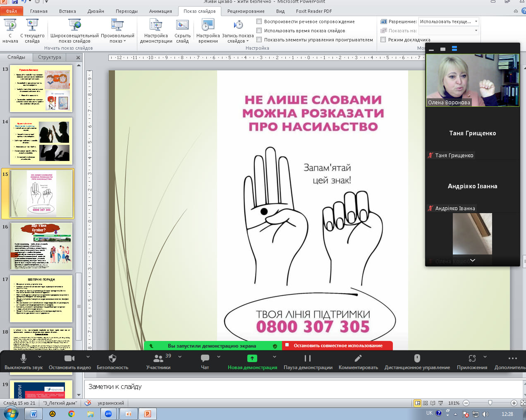Click 'Комментировать' pencil icon in Zoom bar
The width and height of the screenshot is (526, 420).
tap(358, 358)
